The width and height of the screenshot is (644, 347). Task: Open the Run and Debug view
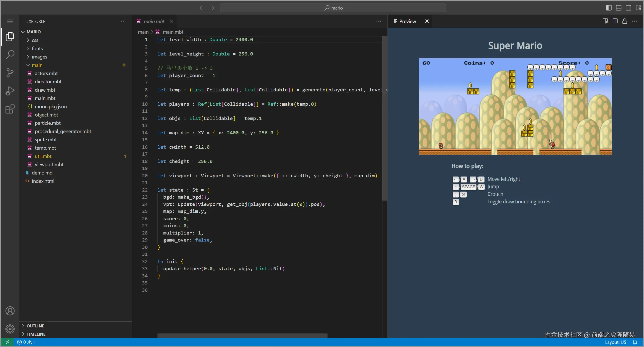pos(10,91)
